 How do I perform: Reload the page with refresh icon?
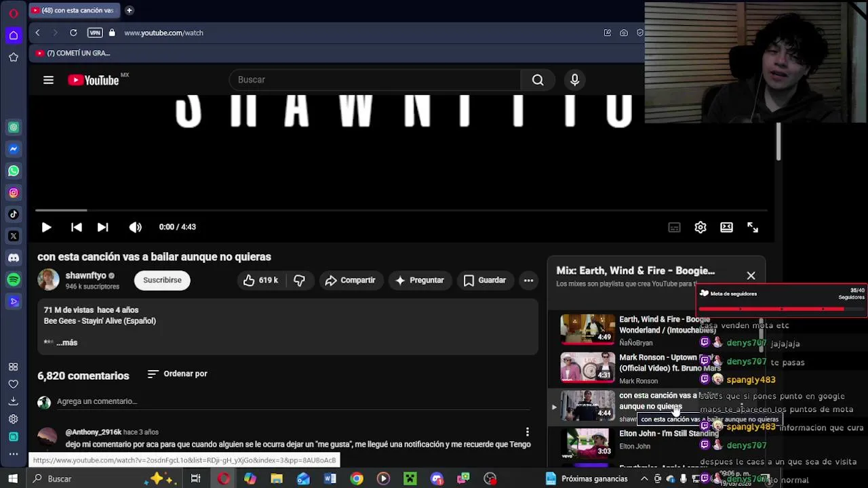(x=73, y=33)
